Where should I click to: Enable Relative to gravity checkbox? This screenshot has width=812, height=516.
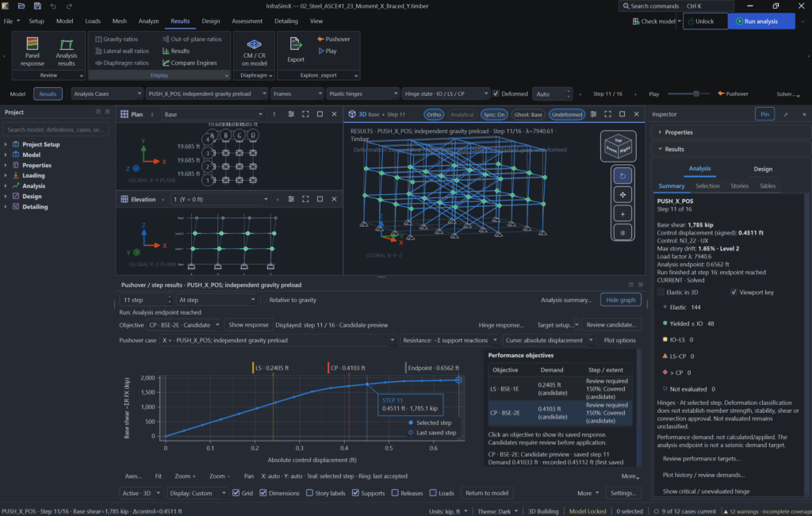(263, 300)
